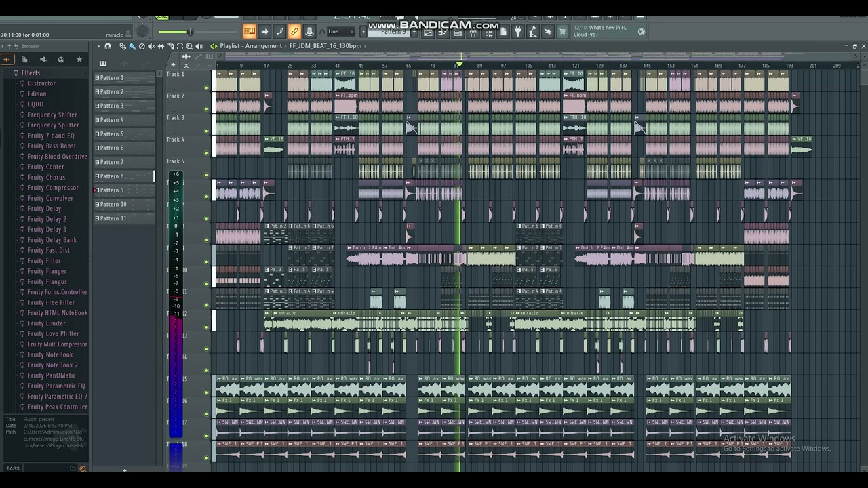Click the miracle audio clip on track 12
The height and width of the screenshot is (488, 868).
(x=302, y=321)
